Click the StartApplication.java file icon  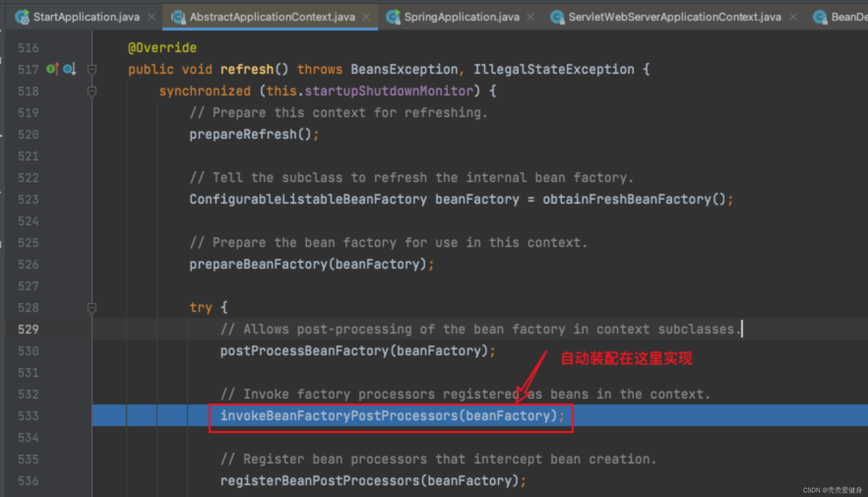pos(22,17)
